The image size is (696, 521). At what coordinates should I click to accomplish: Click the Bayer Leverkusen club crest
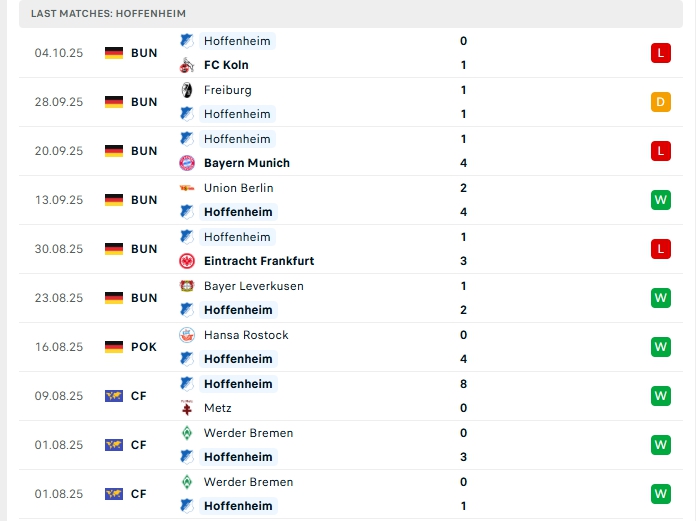click(186, 286)
